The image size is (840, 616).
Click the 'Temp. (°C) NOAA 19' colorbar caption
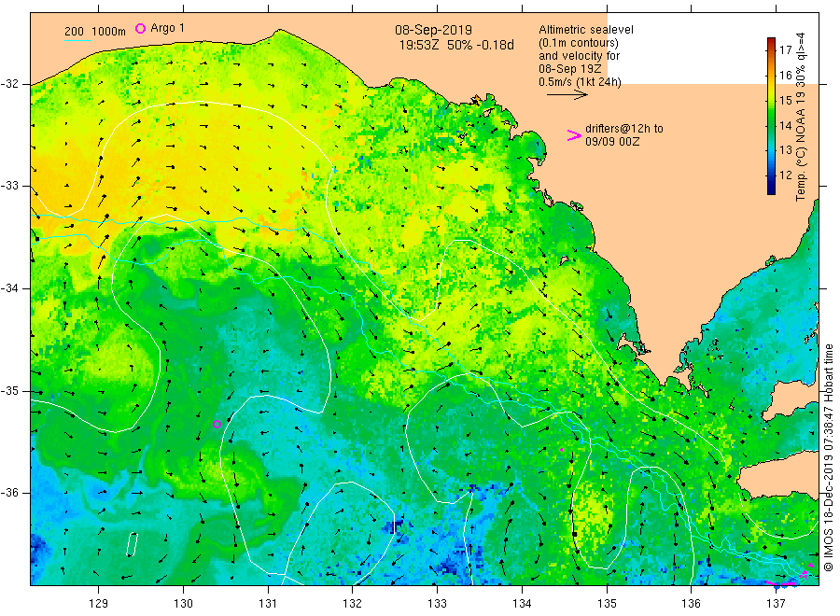coord(801,146)
